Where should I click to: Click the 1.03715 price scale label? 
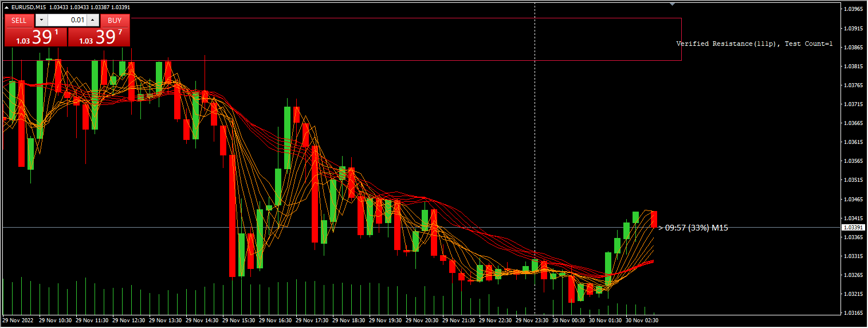pyautogui.click(x=854, y=104)
